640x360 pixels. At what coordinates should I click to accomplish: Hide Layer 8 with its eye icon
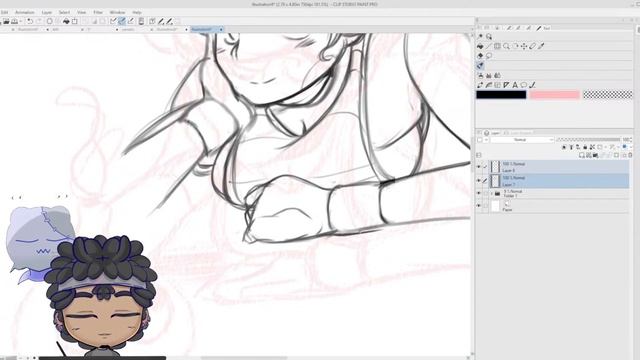(x=479, y=167)
